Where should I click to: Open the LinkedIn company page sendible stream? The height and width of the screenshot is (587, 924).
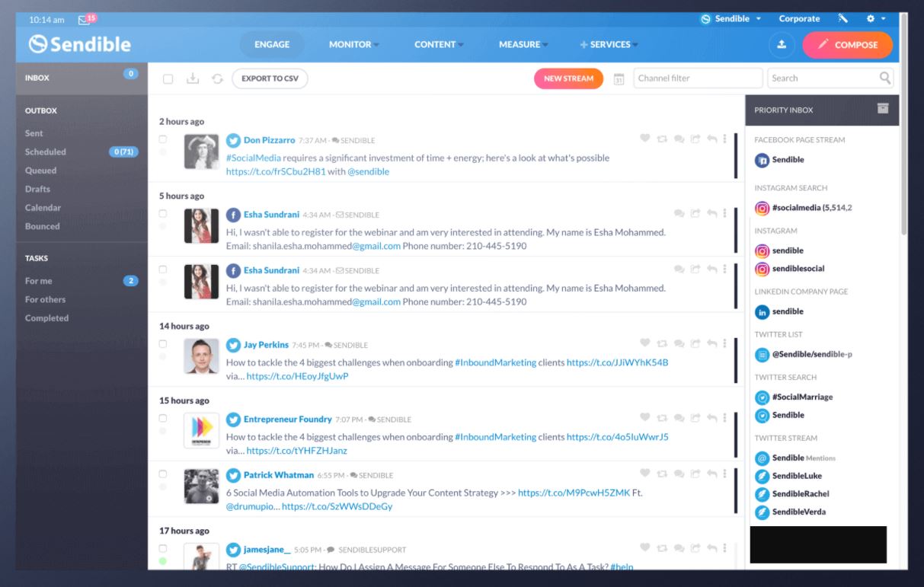[779, 311]
